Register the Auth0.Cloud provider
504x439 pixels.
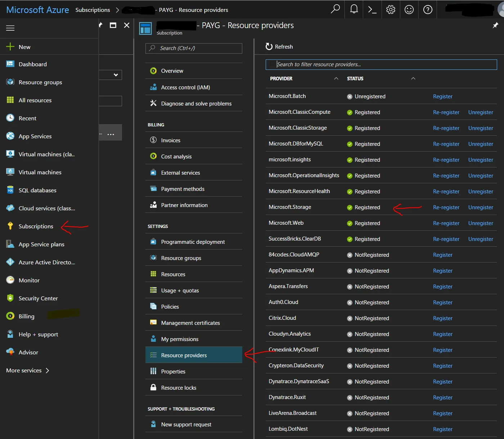click(442, 303)
